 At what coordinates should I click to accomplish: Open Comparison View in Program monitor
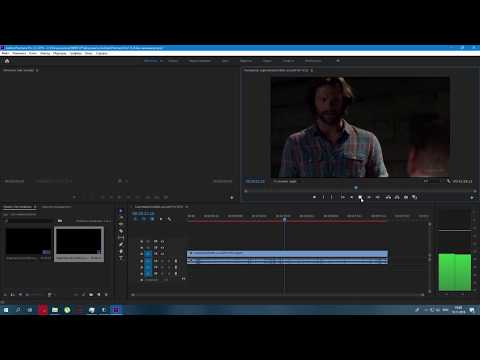click(415, 197)
